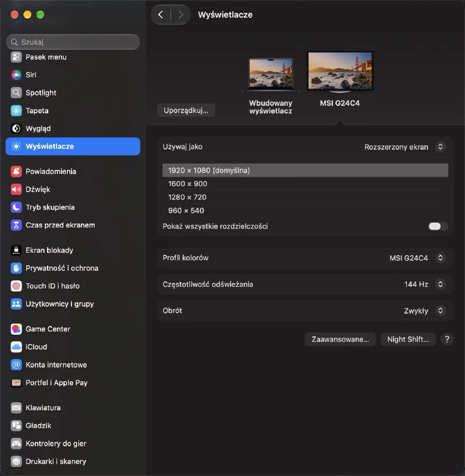
Task: Open Konta internetowe at-sign icon
Action: click(16, 365)
